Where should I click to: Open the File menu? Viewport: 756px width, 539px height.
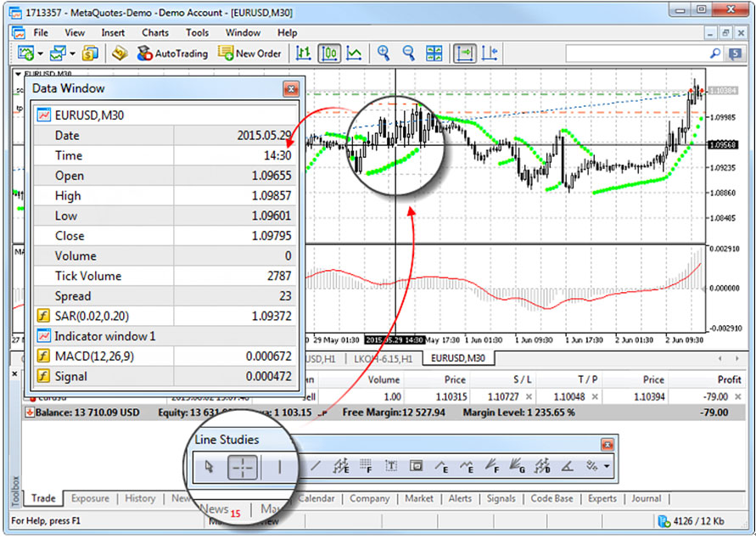click(41, 33)
